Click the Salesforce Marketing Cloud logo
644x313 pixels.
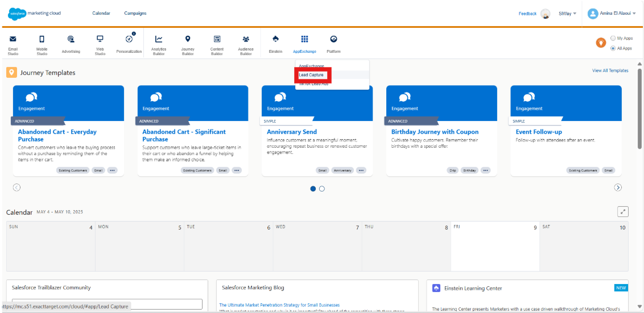(x=34, y=13)
